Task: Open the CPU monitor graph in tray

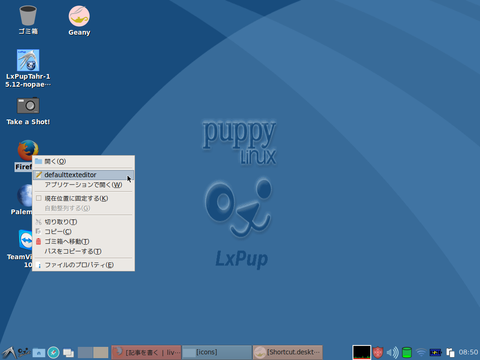Action: click(362, 352)
